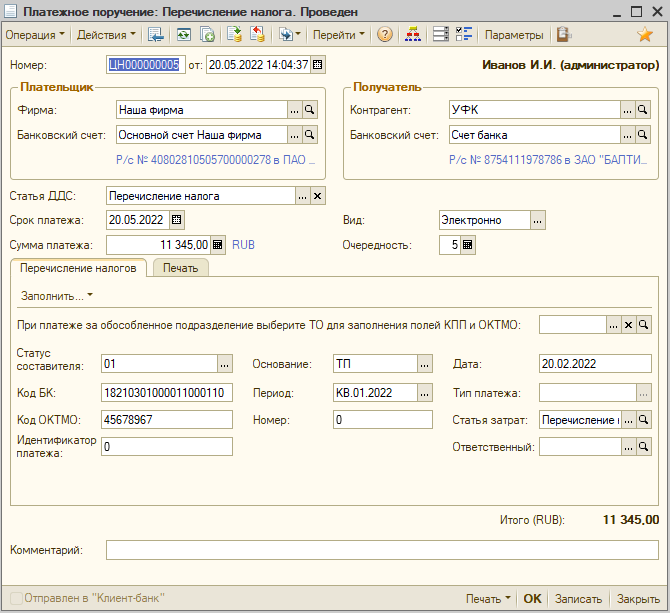Switch to the Печать tab

(181, 268)
